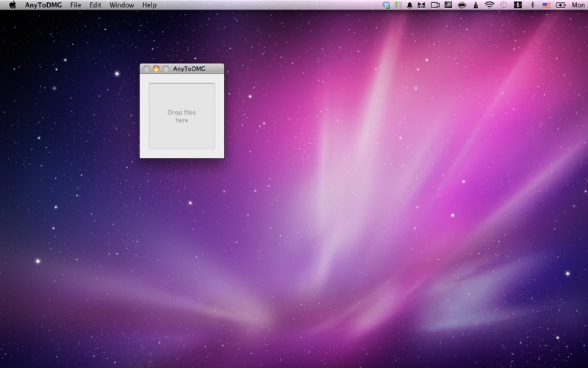Click the globe icon in the menu bar
The image size is (588, 368).
pyautogui.click(x=387, y=5)
